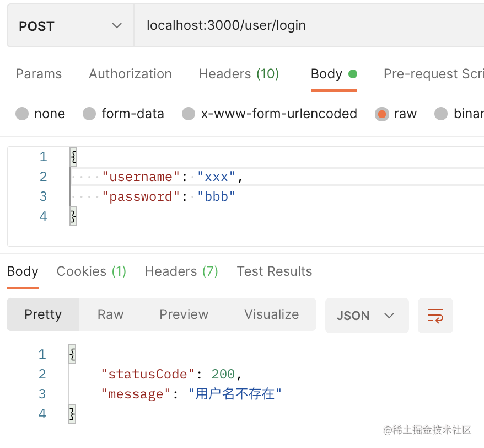Toggle the response word wrap icon
484x448 pixels.
pos(435,316)
